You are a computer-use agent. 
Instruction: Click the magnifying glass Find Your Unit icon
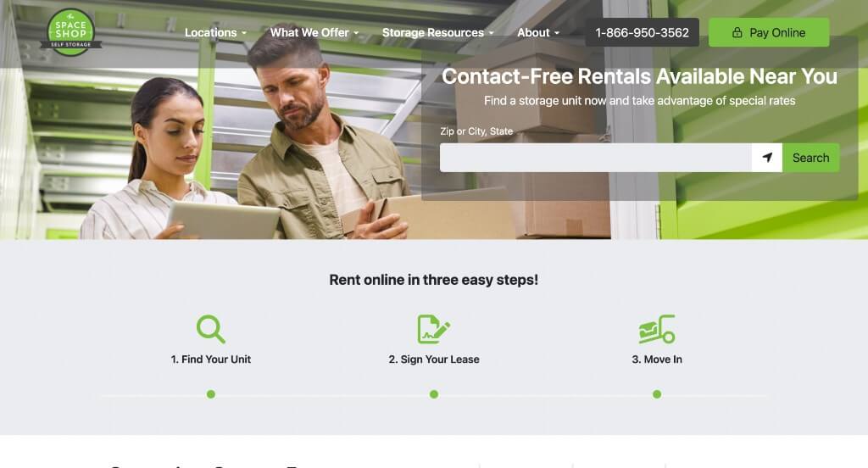click(211, 329)
